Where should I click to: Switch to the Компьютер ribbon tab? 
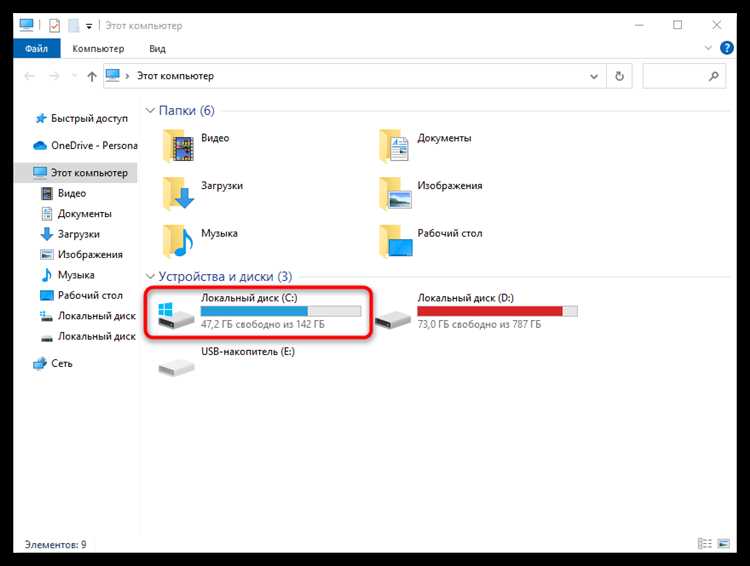click(98, 48)
